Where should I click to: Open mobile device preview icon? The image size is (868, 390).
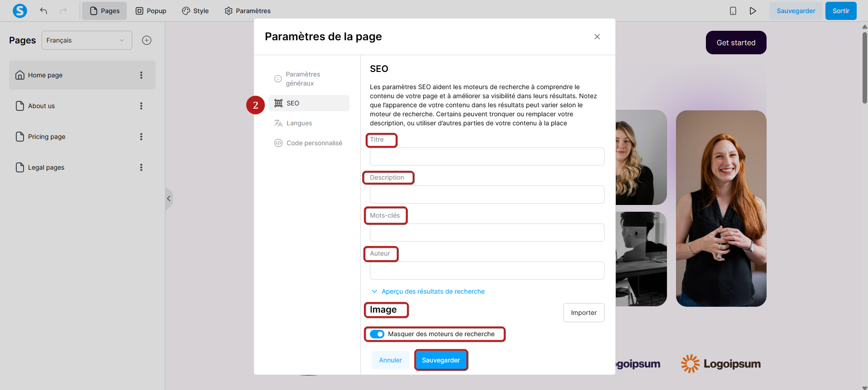733,11
